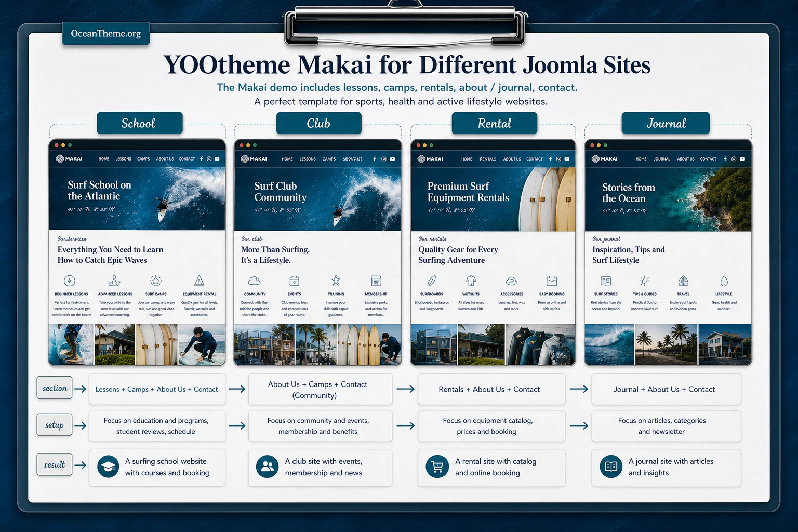
Task: Click the Wetsuits icon in Rental mockup
Action: tap(471, 281)
